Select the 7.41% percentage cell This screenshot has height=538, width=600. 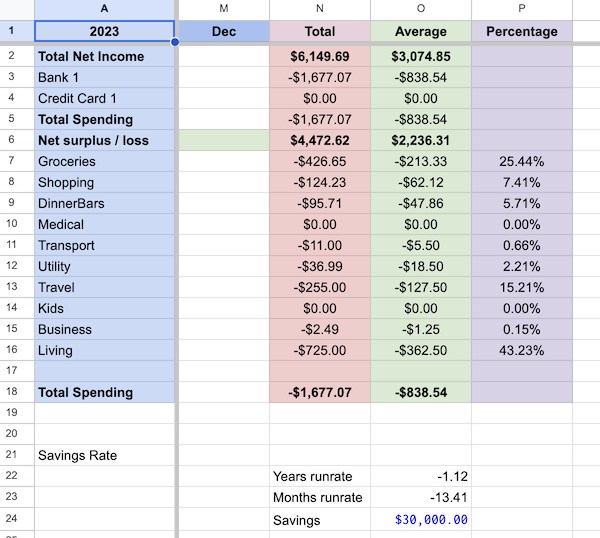[522, 183]
